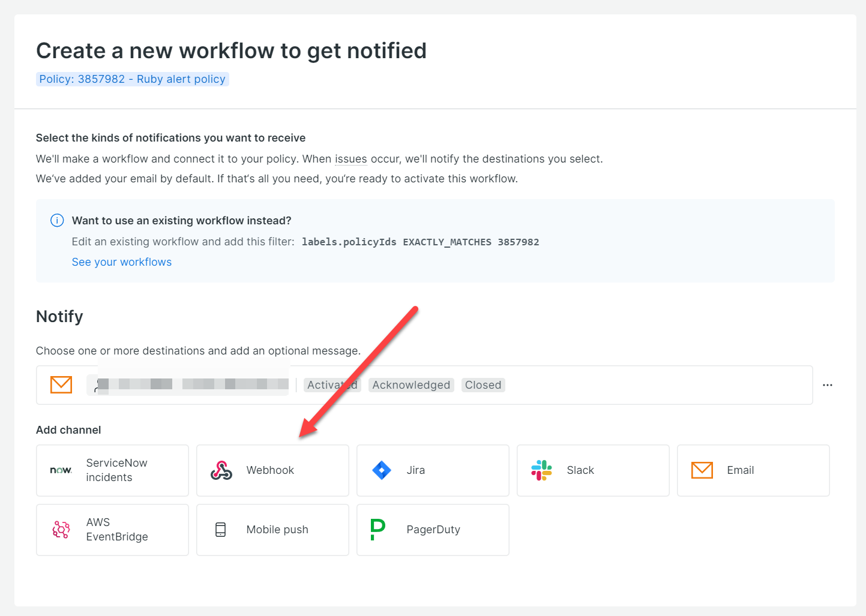866x616 pixels.
Task: Tap the Mobile push phone icon
Action: tap(221, 530)
